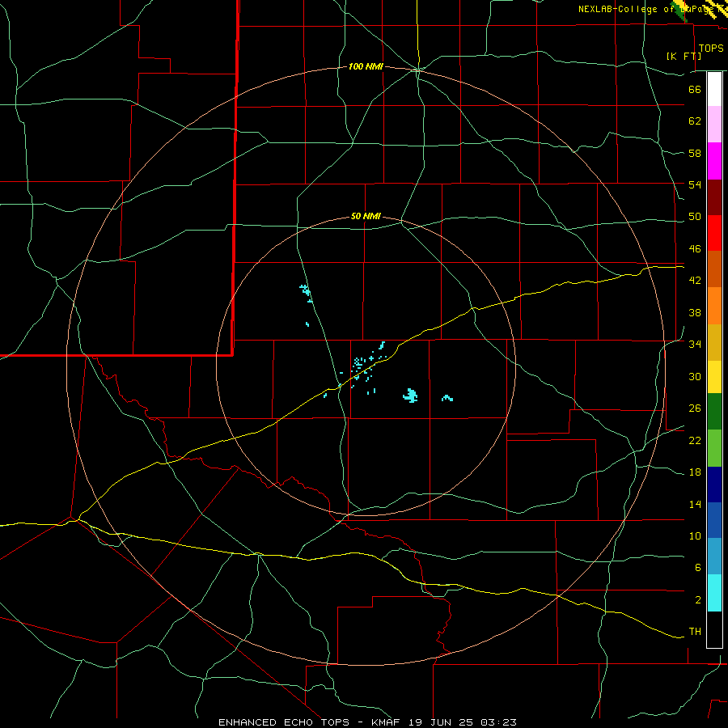Select the magenta swatch in the legend
The width and height of the screenshot is (728, 728).
point(714,161)
